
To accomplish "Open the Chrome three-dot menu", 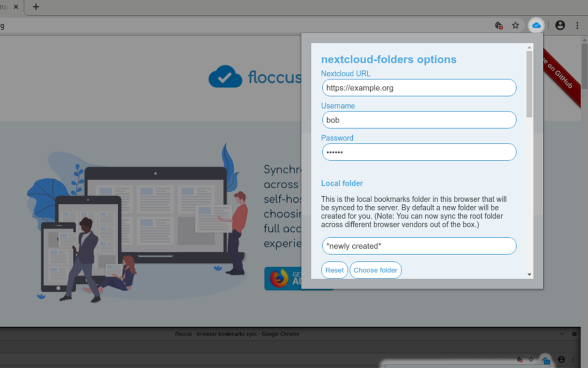I will (x=577, y=26).
